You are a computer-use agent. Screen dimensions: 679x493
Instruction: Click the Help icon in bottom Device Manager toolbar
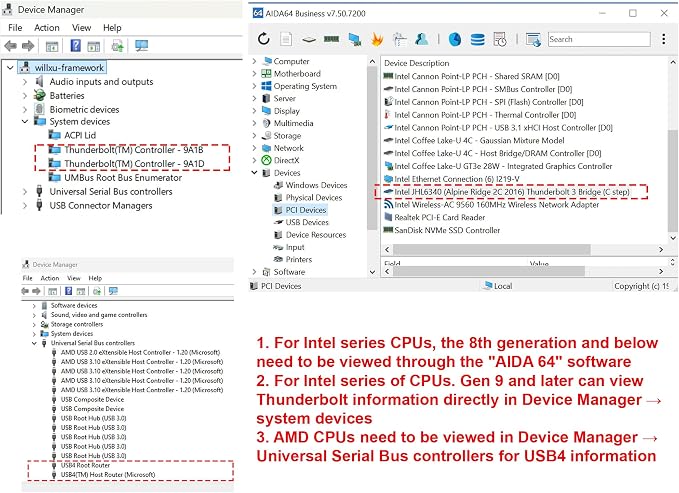click(x=68, y=291)
